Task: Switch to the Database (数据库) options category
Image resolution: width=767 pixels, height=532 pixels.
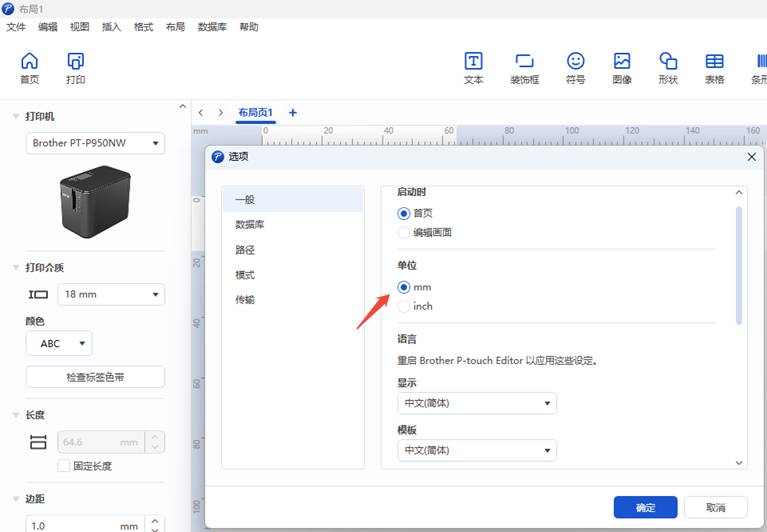Action: coord(250,225)
